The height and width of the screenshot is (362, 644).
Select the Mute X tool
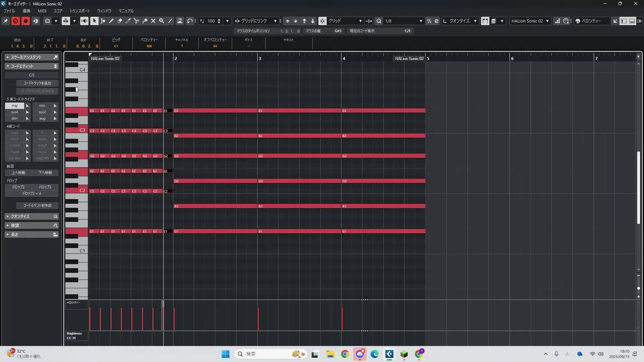pyautogui.click(x=153, y=21)
